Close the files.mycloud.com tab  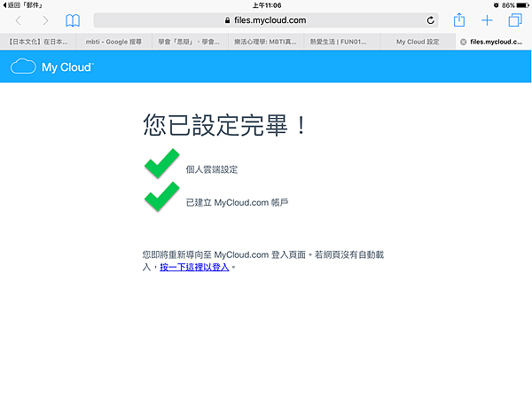tap(463, 42)
